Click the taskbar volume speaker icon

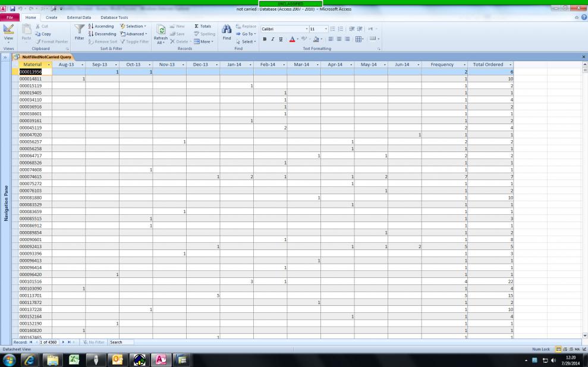click(x=554, y=360)
